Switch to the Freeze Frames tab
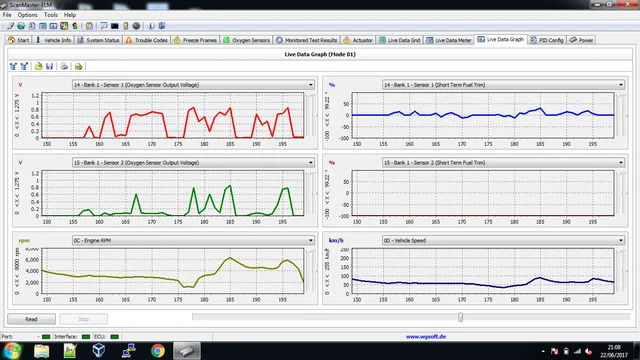 tap(195, 40)
